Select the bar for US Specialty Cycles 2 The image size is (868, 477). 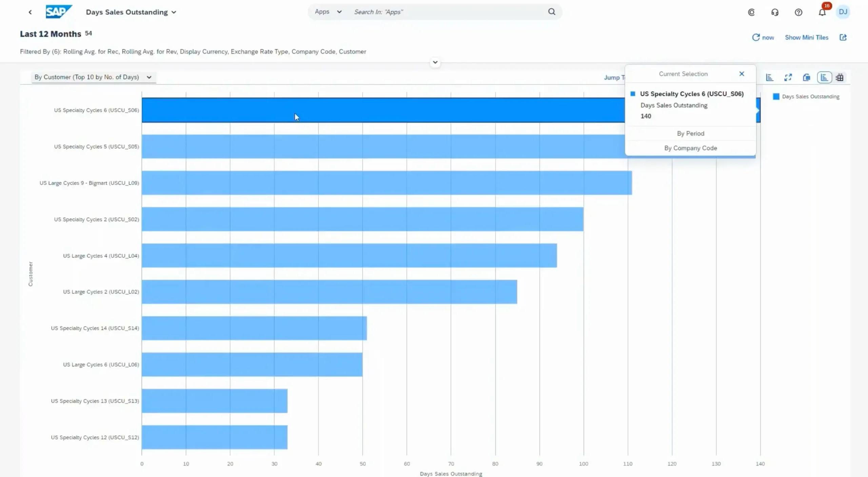coord(363,219)
